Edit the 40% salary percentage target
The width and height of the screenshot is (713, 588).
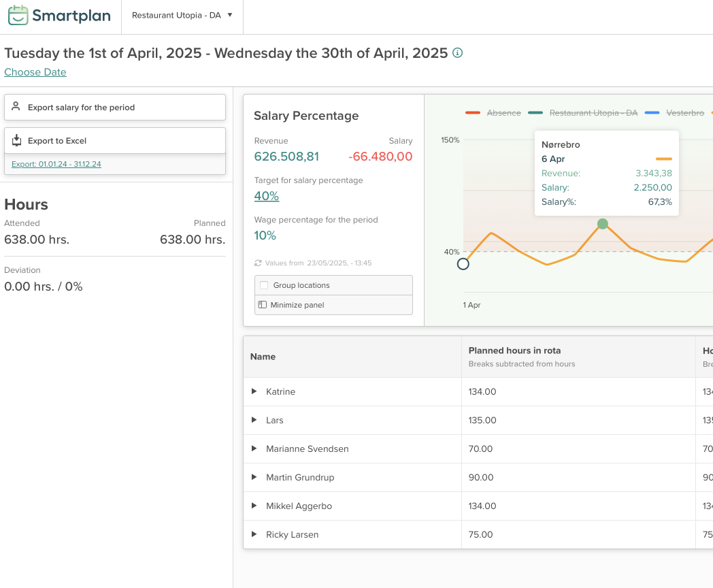pos(267,196)
